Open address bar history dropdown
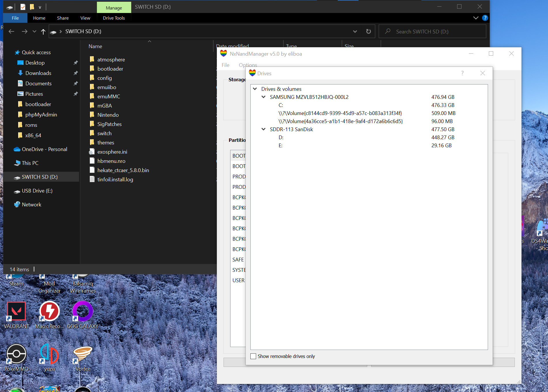This screenshot has height=392, width=548. click(355, 31)
